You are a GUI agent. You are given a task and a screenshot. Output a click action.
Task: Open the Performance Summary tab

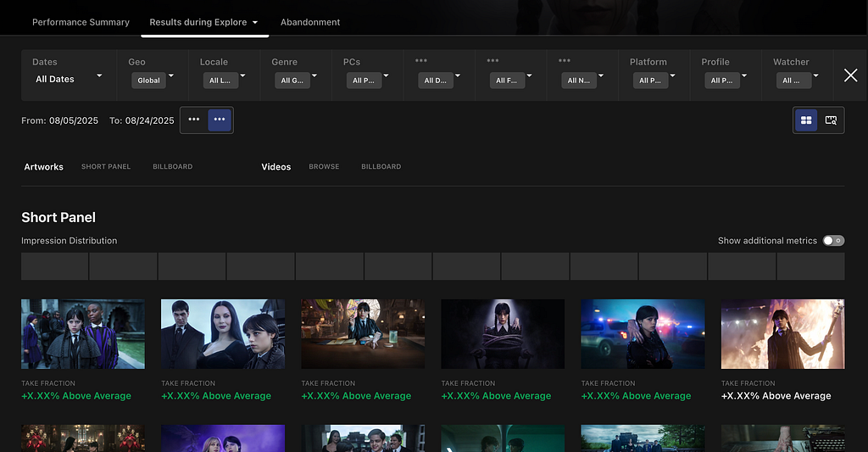(x=81, y=22)
